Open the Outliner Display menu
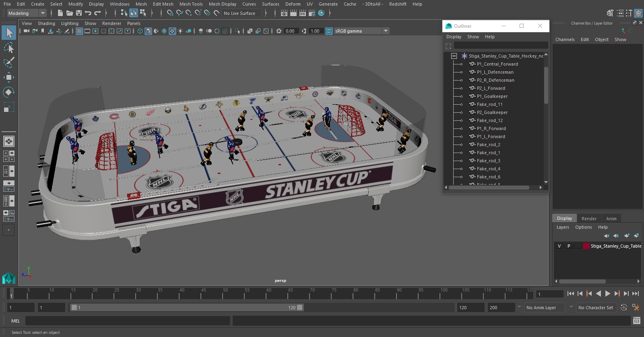644x337 pixels. 454,37
